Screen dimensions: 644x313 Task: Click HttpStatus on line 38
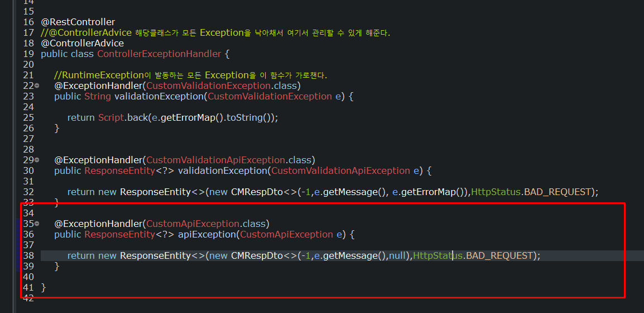coord(438,256)
